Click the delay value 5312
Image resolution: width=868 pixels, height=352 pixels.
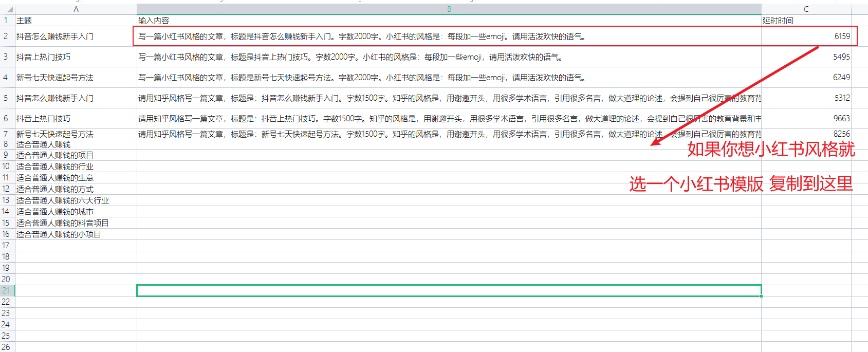[x=806, y=98]
